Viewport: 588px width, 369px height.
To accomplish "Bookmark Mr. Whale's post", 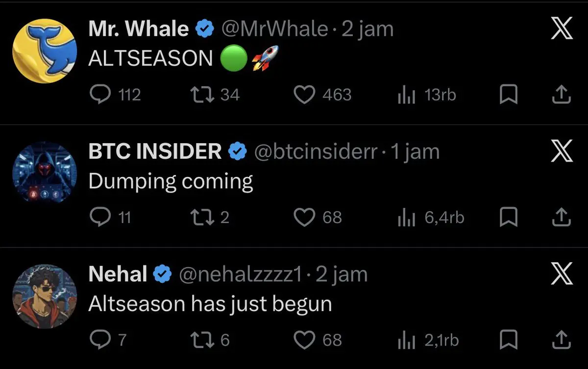I will tap(508, 95).
